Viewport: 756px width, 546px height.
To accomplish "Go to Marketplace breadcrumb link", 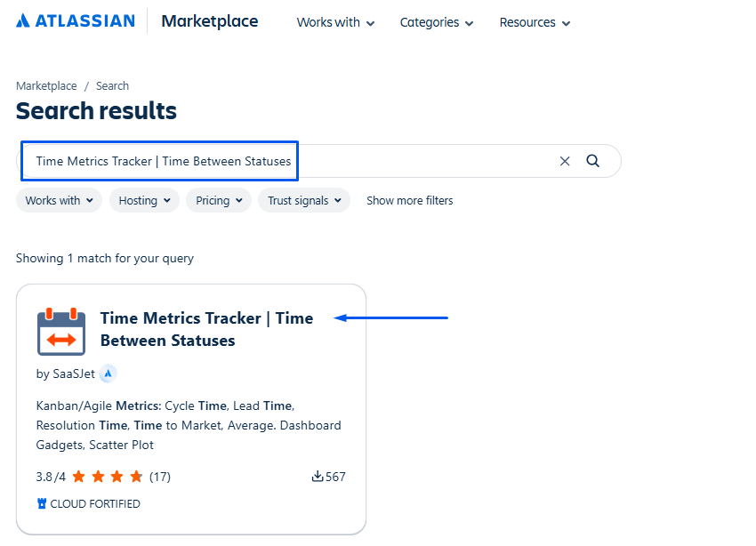I will (45, 86).
